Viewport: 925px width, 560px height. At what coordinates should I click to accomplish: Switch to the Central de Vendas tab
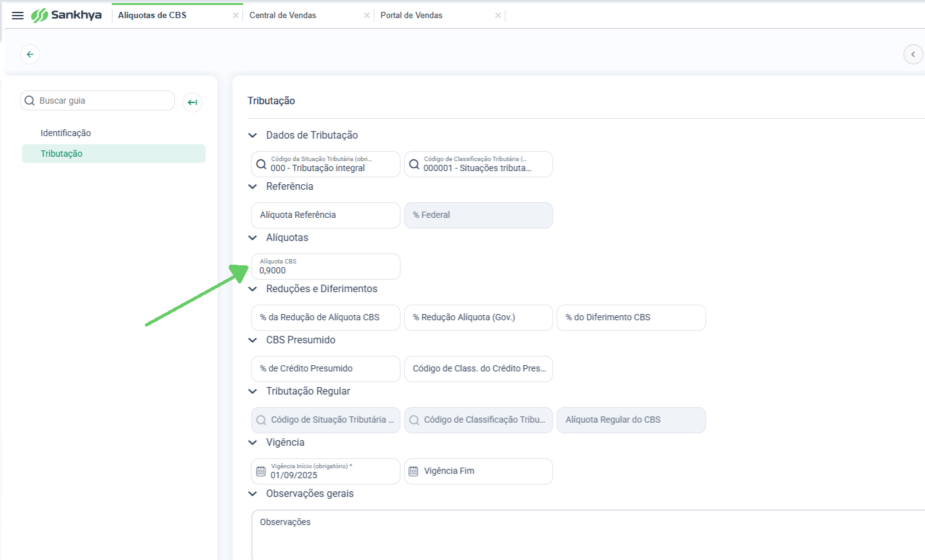tap(283, 15)
